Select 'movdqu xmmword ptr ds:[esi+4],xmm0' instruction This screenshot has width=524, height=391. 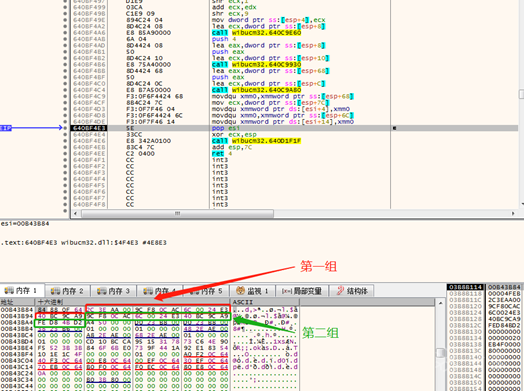[281, 109]
